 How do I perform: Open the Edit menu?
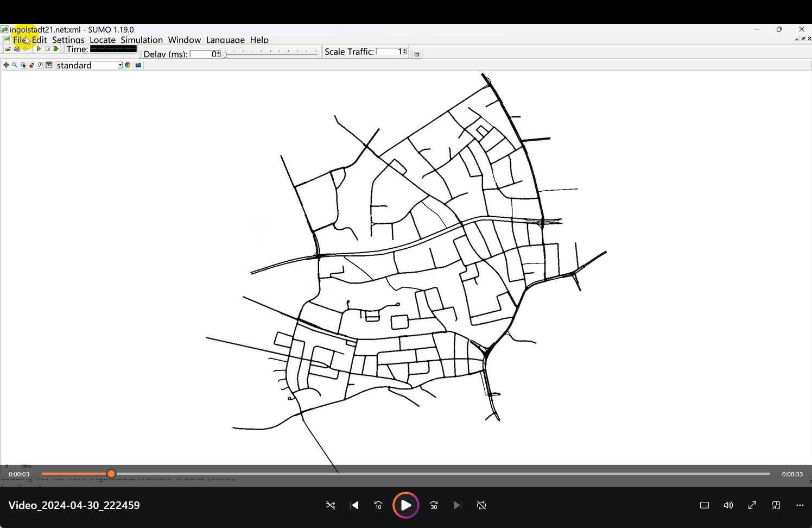click(x=39, y=40)
